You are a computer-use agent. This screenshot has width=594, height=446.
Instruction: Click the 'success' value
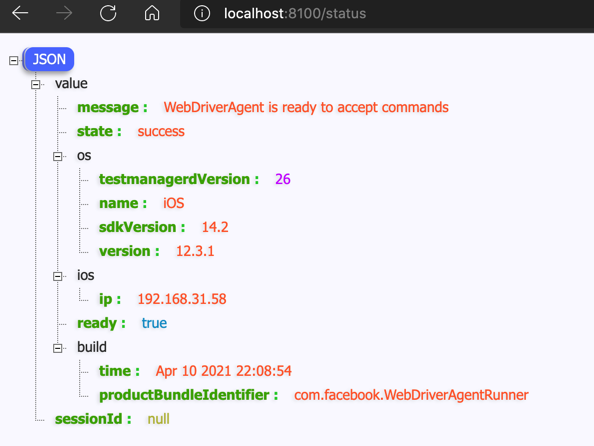[161, 131]
